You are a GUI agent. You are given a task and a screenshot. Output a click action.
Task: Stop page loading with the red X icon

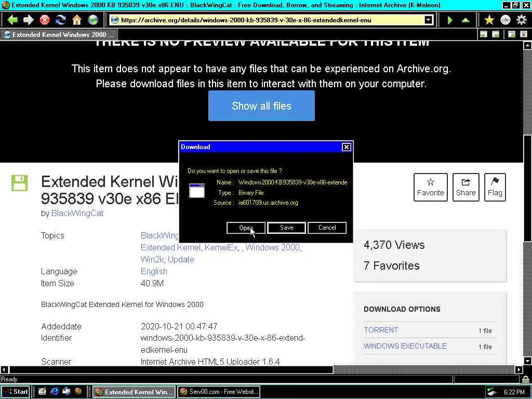point(45,20)
